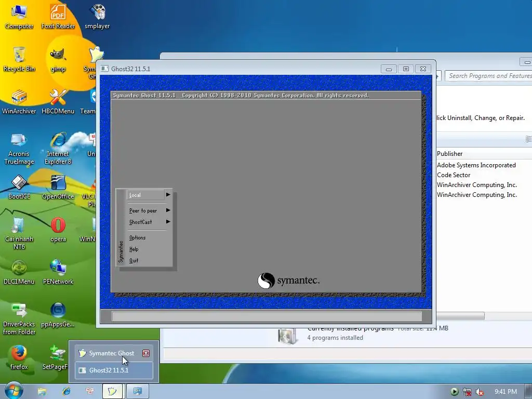Minimize the Ghost32 11.5.1 window

tap(389, 69)
